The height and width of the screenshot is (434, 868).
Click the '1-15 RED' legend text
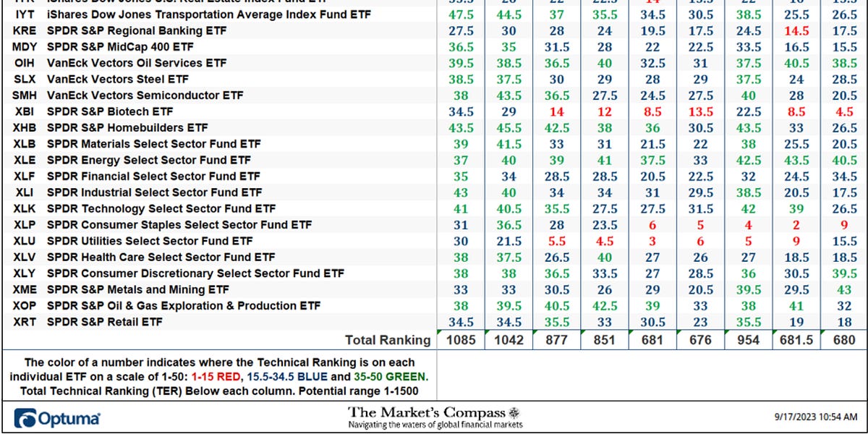[x=217, y=376]
